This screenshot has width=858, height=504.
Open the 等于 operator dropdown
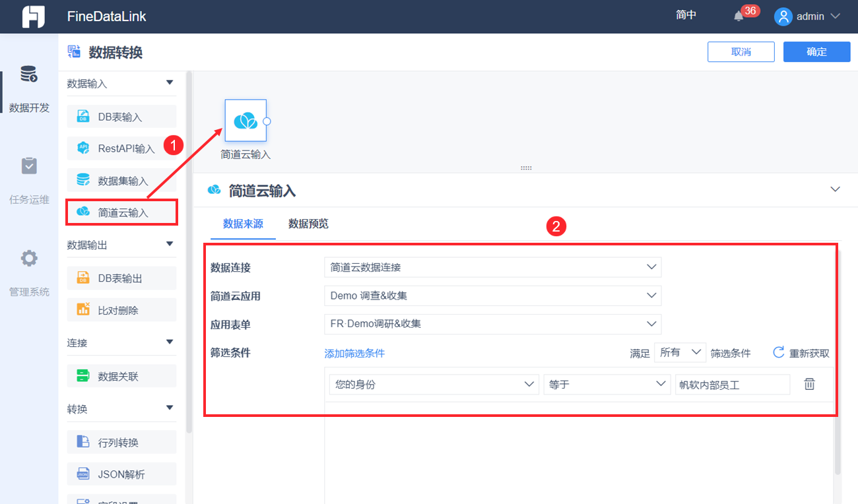pyautogui.click(x=607, y=384)
